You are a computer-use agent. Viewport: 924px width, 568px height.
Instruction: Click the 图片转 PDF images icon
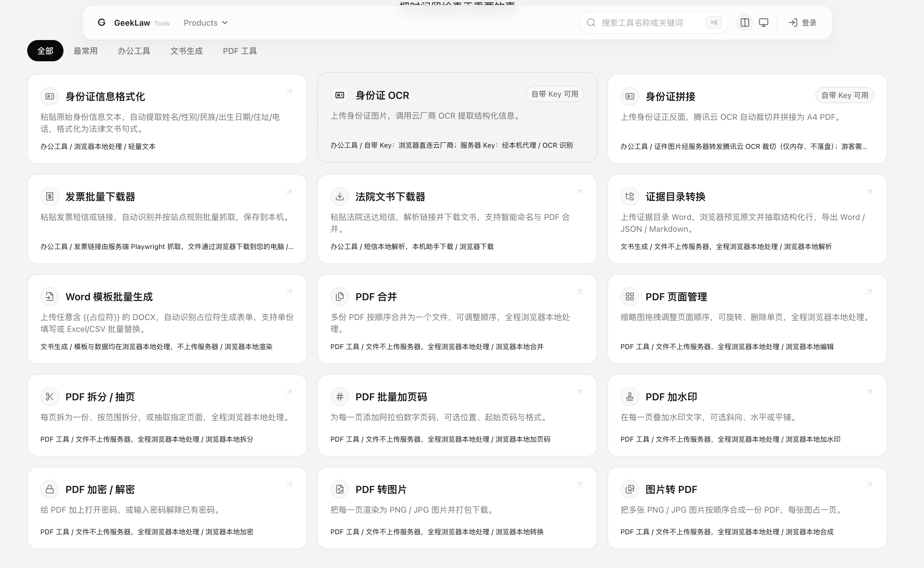[x=630, y=489]
